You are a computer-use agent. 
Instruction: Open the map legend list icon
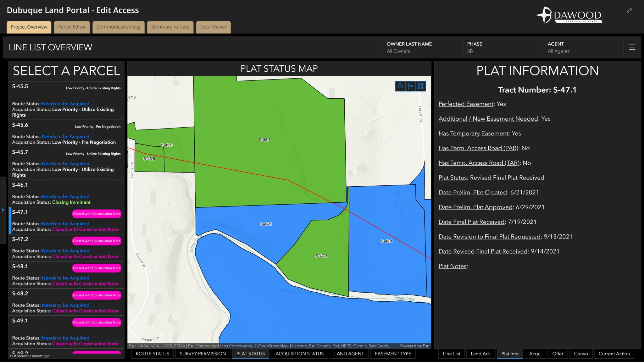410,86
